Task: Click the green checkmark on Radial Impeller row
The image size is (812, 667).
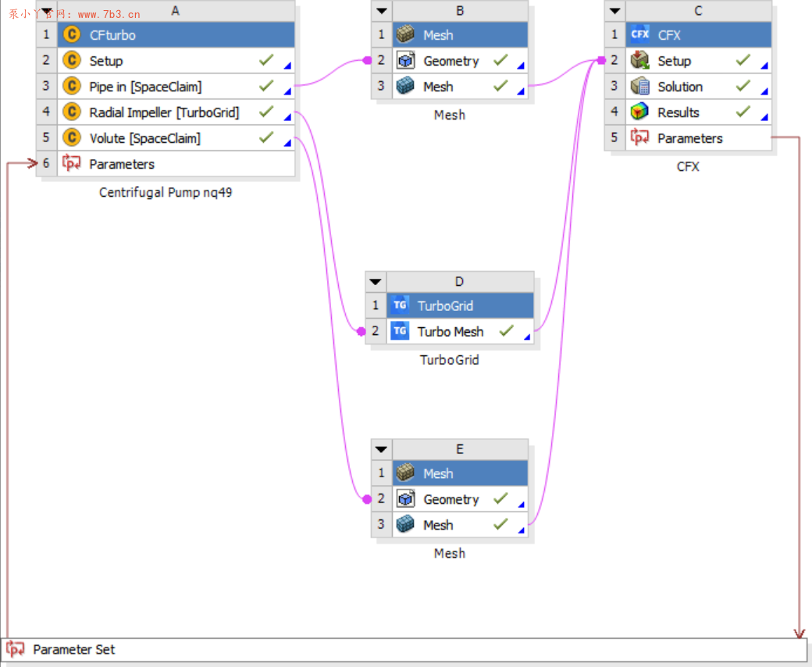Action: [266, 112]
